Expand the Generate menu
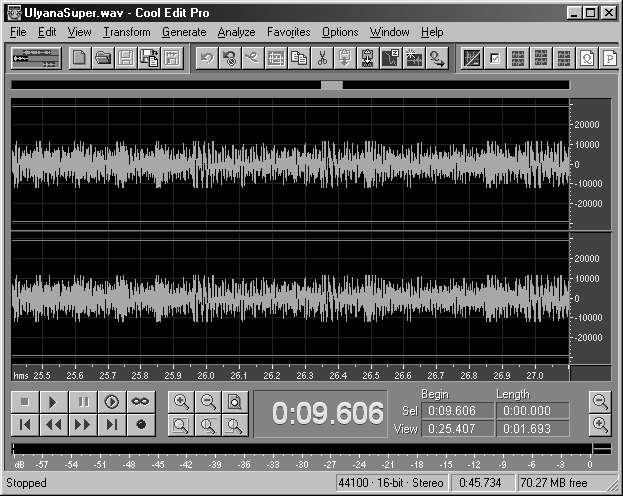The width and height of the screenshot is (623, 496). pos(183,32)
